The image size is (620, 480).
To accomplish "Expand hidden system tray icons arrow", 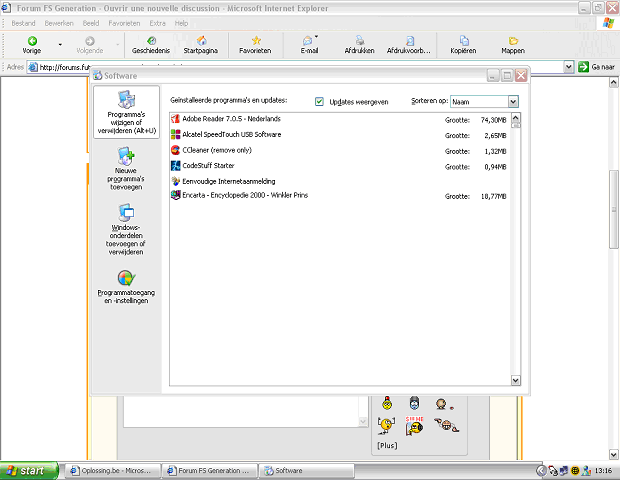I will [541, 471].
